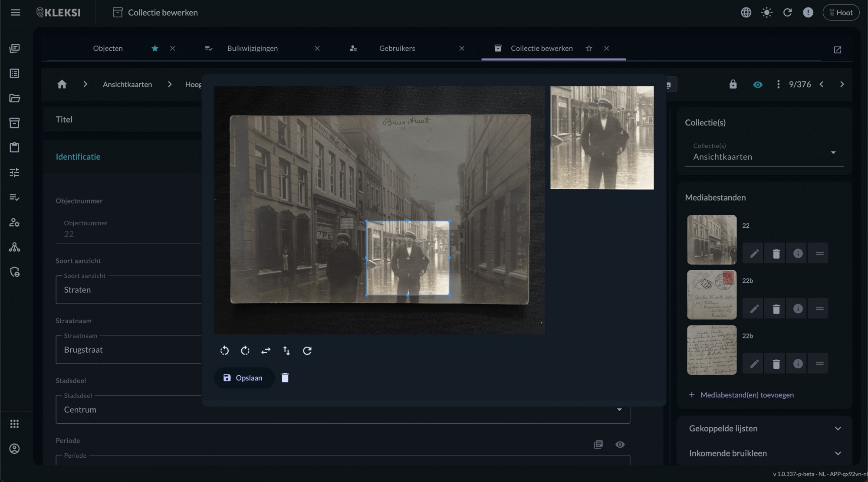Viewport: 868px width, 482px height.
Task: Open the archive box sidebar icon
Action: tap(15, 123)
